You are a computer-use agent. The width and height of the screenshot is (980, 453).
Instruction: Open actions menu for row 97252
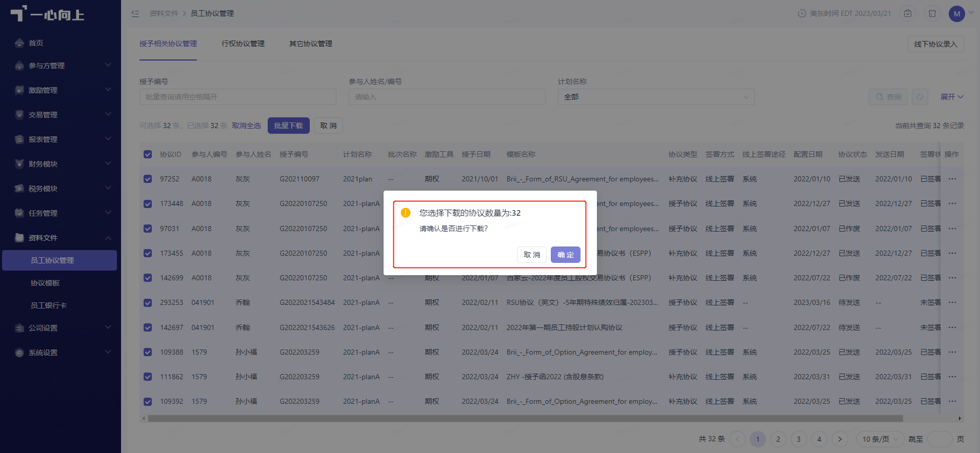pyautogui.click(x=952, y=179)
